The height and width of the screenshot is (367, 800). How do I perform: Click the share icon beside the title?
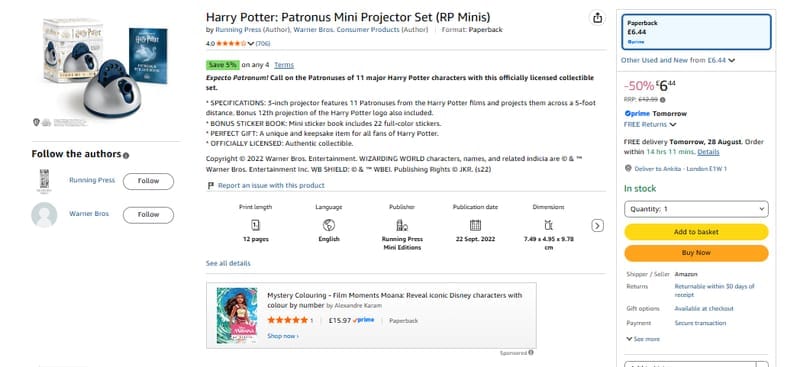[x=597, y=18]
